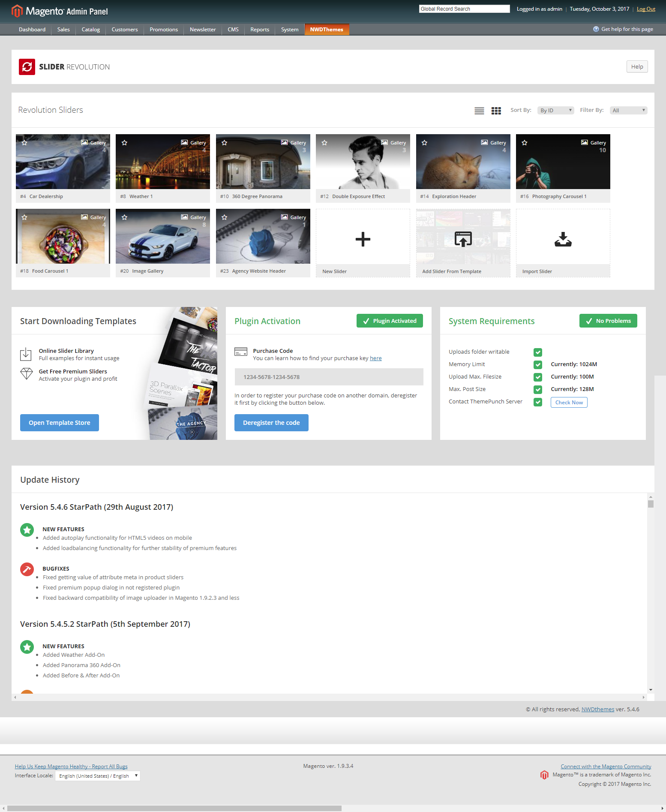Open the Sort By dropdown
The width and height of the screenshot is (666, 812).
pos(555,111)
